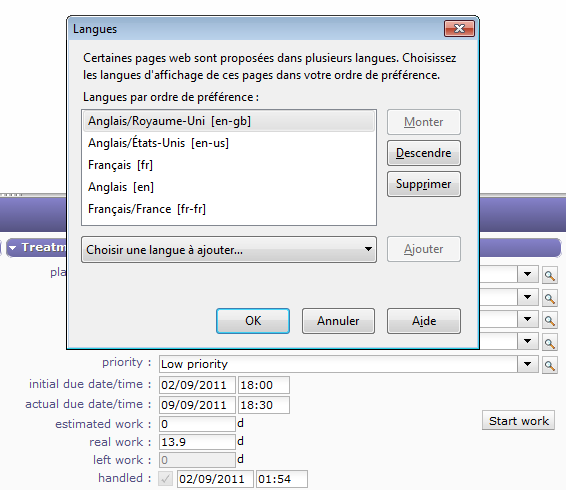
Task: Click the second magnifier search icon on the right
Action: (550, 298)
